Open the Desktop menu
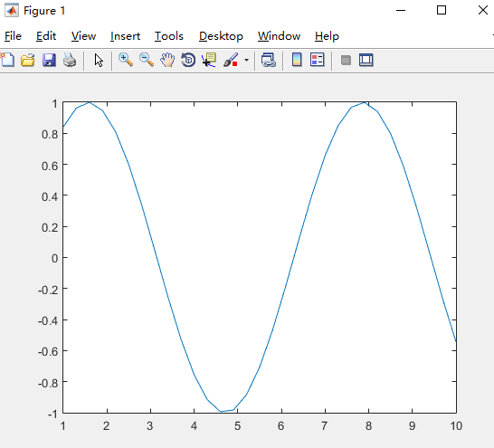Screen dimensions: 494x448 [221, 36]
